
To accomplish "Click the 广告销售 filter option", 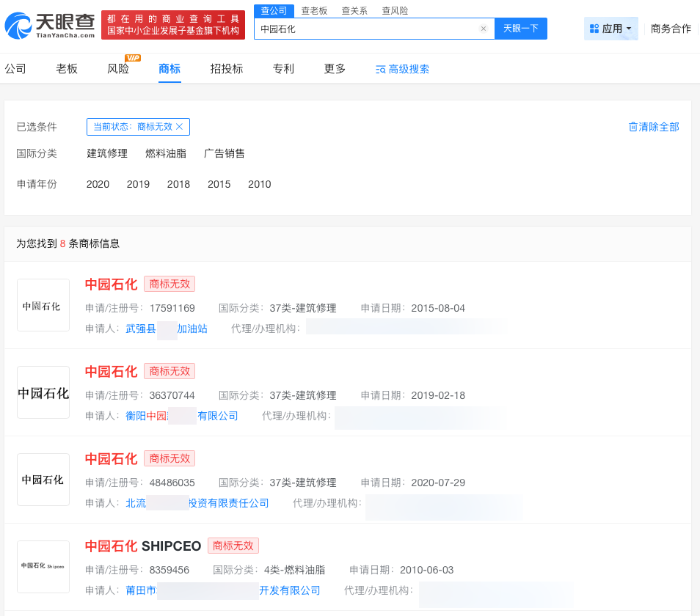I will 226,153.
